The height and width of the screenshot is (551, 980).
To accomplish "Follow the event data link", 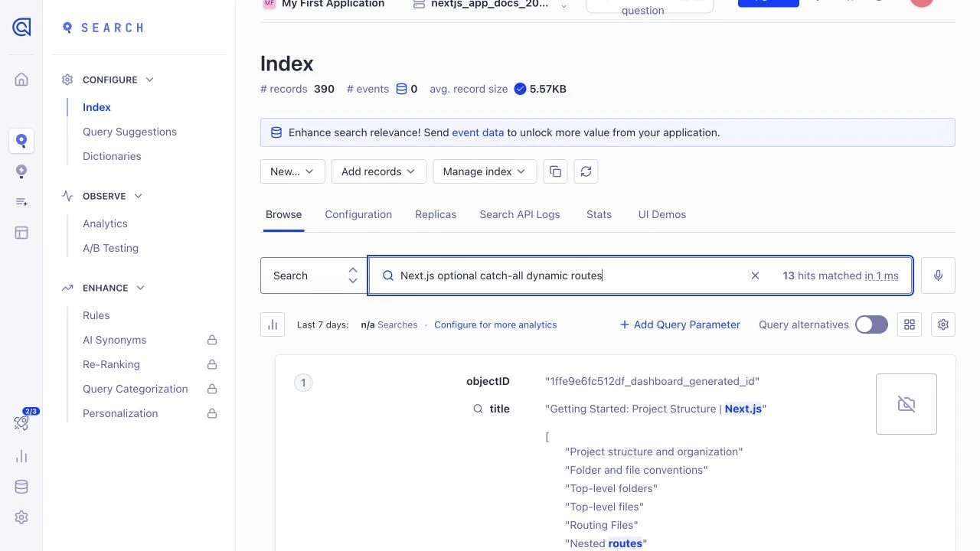I will (478, 132).
